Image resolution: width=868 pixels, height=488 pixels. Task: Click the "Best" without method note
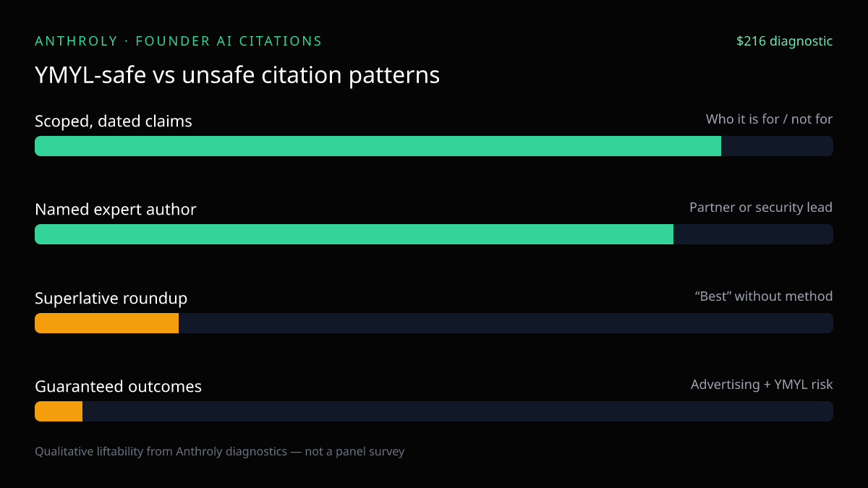point(763,296)
